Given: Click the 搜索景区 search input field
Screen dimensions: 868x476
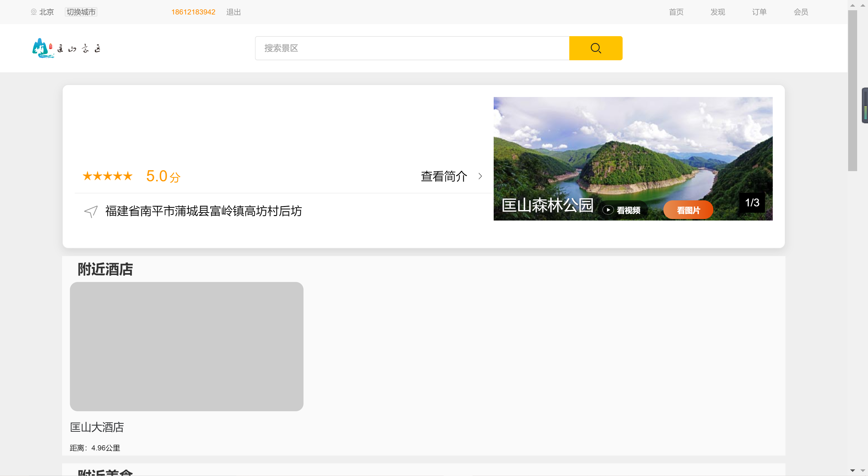Looking at the screenshot, I should point(412,48).
